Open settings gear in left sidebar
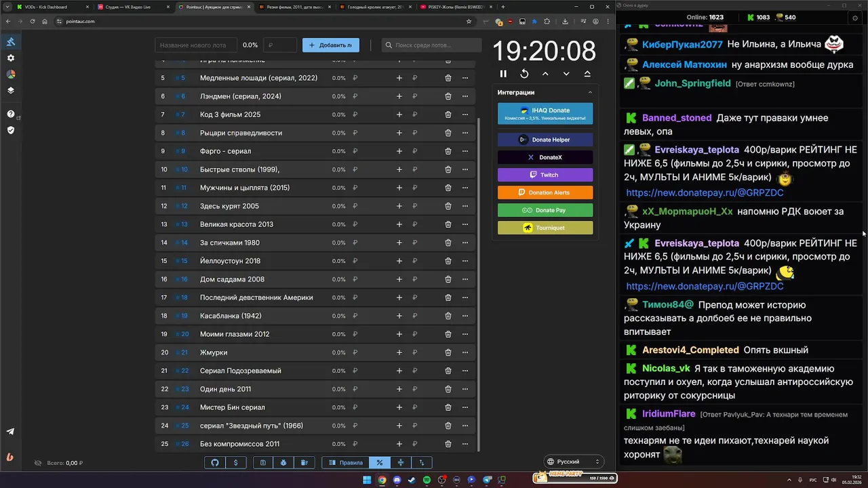 click(x=11, y=58)
